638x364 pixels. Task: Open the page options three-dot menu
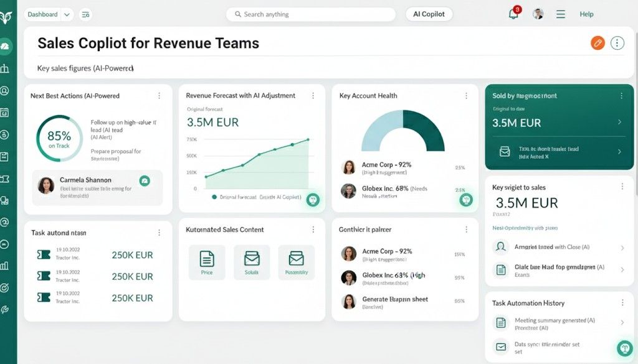617,43
